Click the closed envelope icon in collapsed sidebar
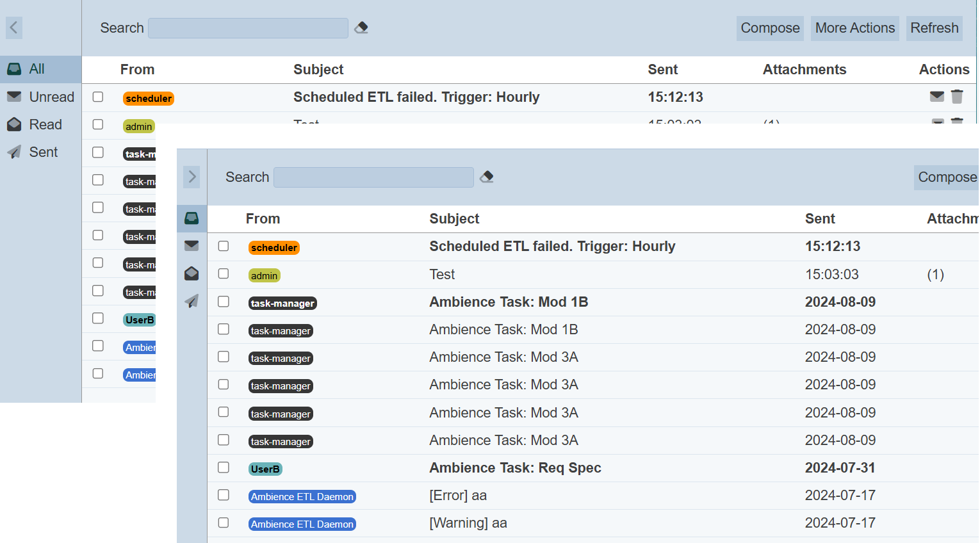 pyautogui.click(x=192, y=246)
